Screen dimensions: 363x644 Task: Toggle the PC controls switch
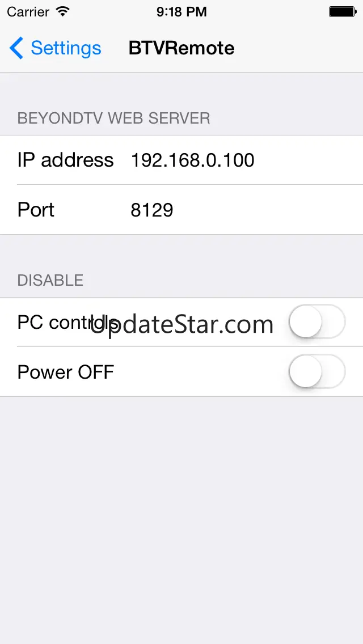click(316, 322)
